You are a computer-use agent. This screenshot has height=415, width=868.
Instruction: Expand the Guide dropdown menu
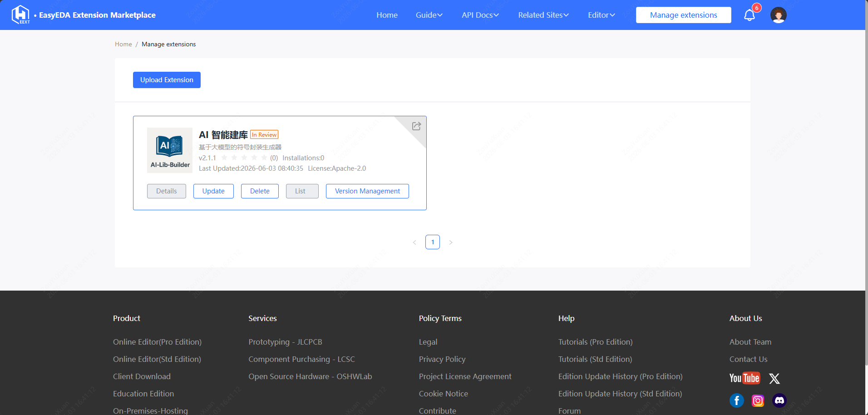pyautogui.click(x=429, y=15)
